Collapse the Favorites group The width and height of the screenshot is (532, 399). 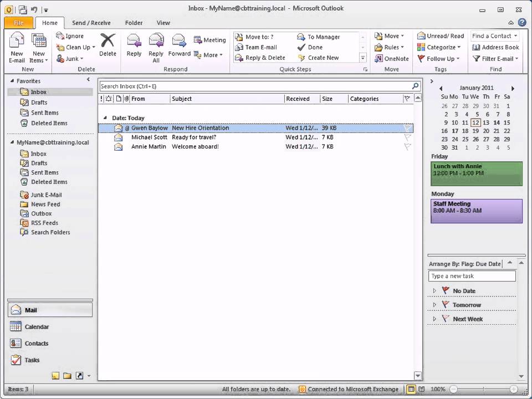[12, 81]
